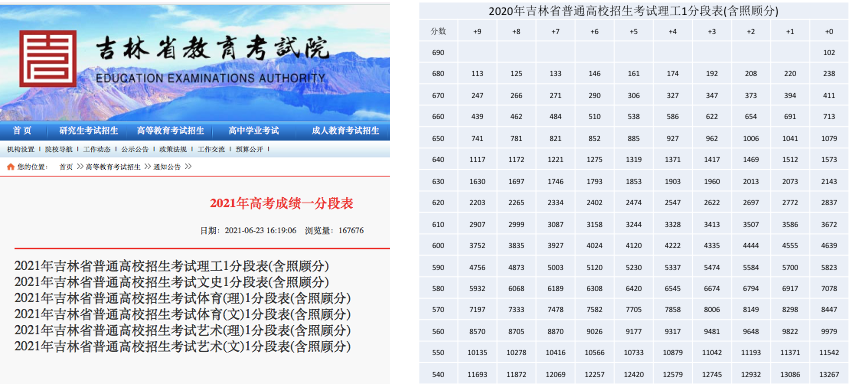
Task: Click the cell with value 1573
Action: tap(829, 159)
